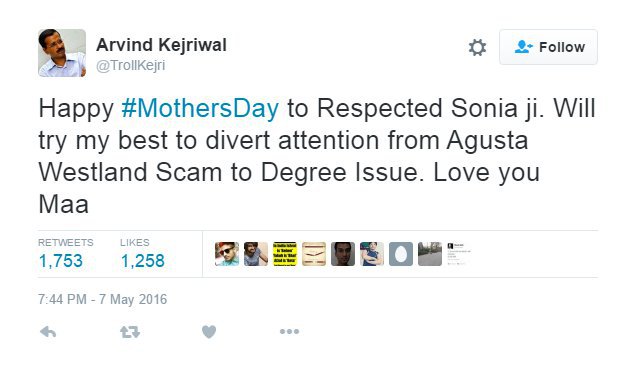
Task: Select first liker avatar with sunglasses
Action: pos(227,254)
